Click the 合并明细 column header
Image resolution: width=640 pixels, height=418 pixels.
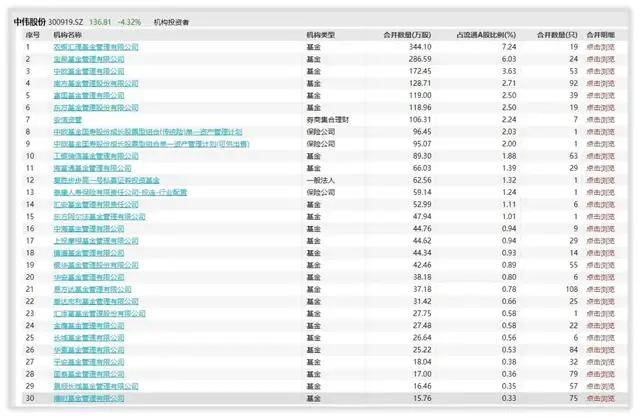600,35
